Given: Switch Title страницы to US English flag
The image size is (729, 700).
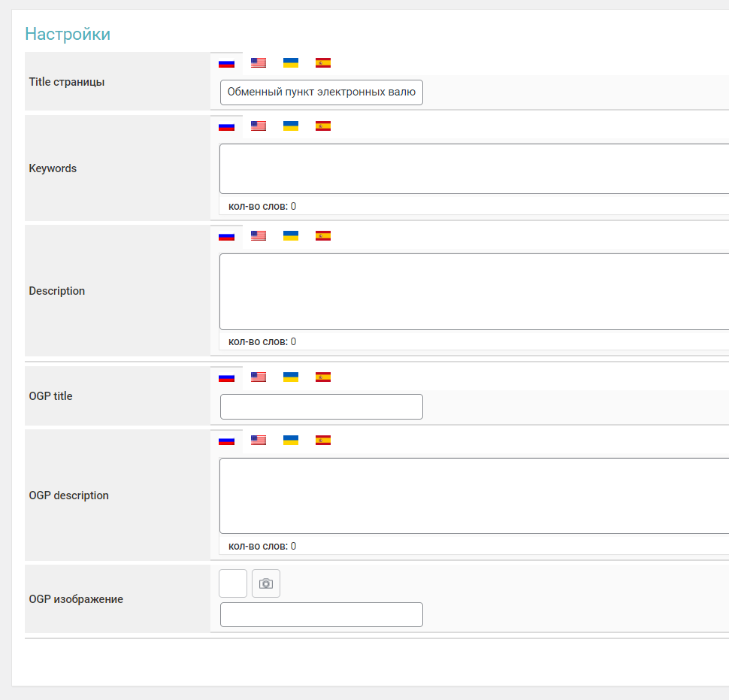Looking at the screenshot, I should click(x=259, y=63).
